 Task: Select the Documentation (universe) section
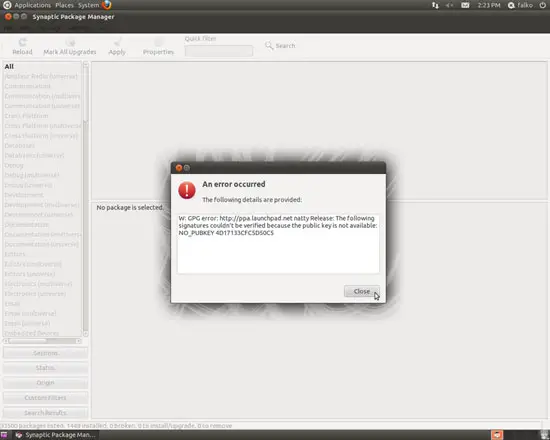coord(41,244)
